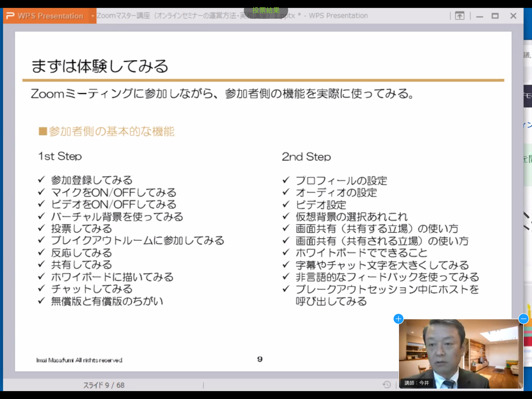Click the slide title まずは体験してみる
This screenshot has width=532, height=399.
[x=100, y=66]
